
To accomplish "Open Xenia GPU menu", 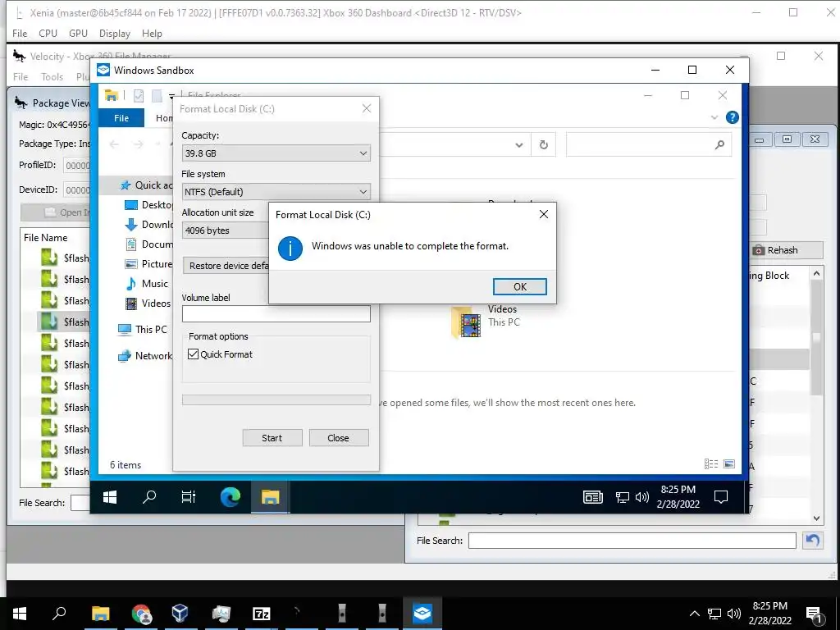I will [78, 33].
